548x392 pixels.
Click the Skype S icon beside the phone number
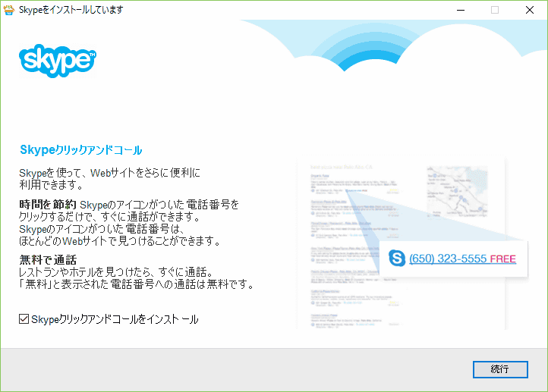(x=397, y=259)
